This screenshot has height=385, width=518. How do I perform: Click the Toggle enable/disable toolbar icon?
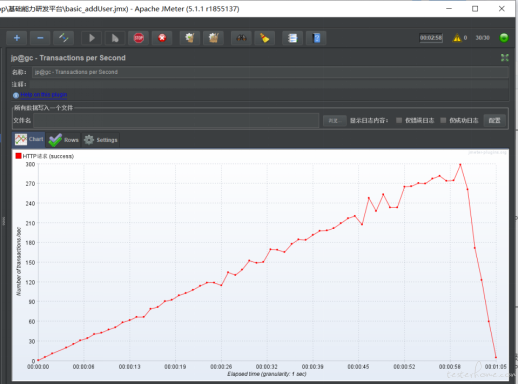click(x=63, y=38)
